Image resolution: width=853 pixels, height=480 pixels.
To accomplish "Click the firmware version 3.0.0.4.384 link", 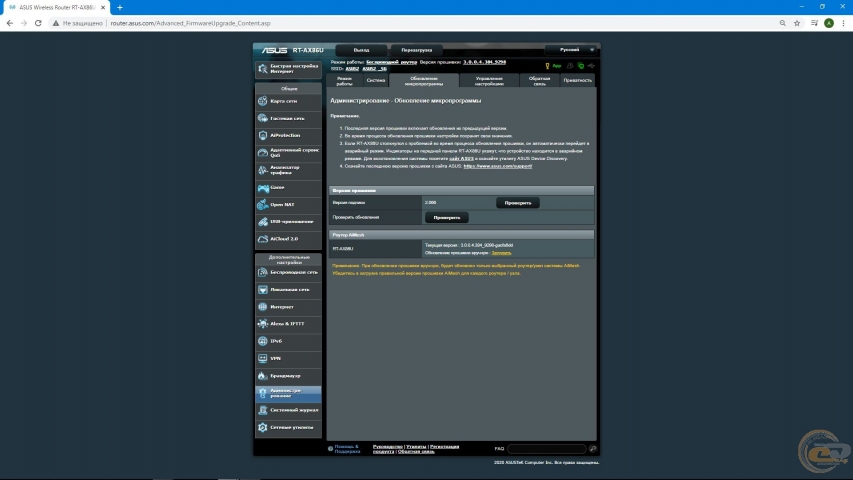I will click(485, 62).
